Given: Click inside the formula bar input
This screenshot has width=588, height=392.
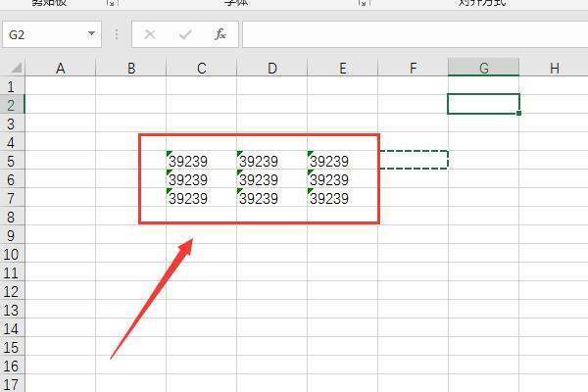Looking at the screenshot, I should pos(412,34).
